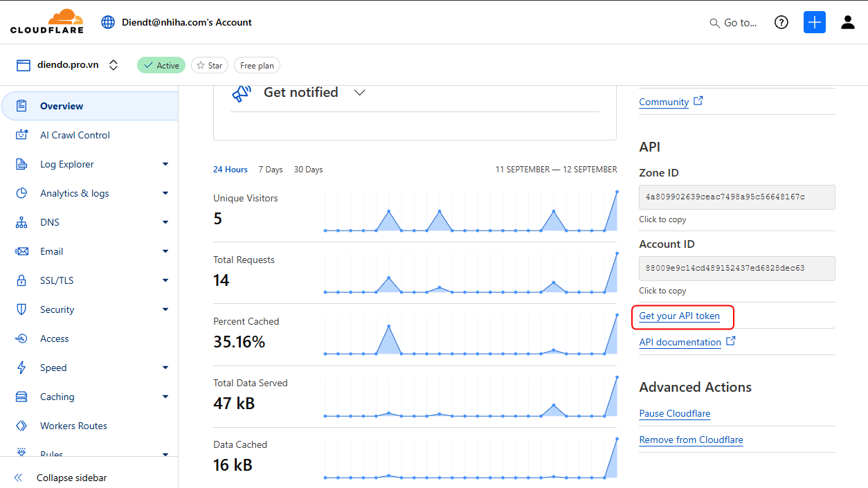Viewport: 868px width, 488px height.
Task: Click the Get your API token link
Action: (679, 316)
